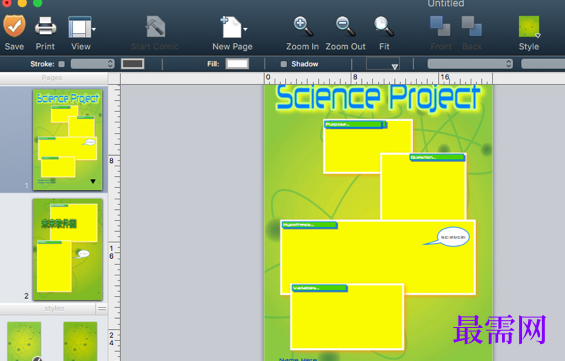Select the Science Project title text
Viewport: 565px width, 361px height.
[x=378, y=97]
